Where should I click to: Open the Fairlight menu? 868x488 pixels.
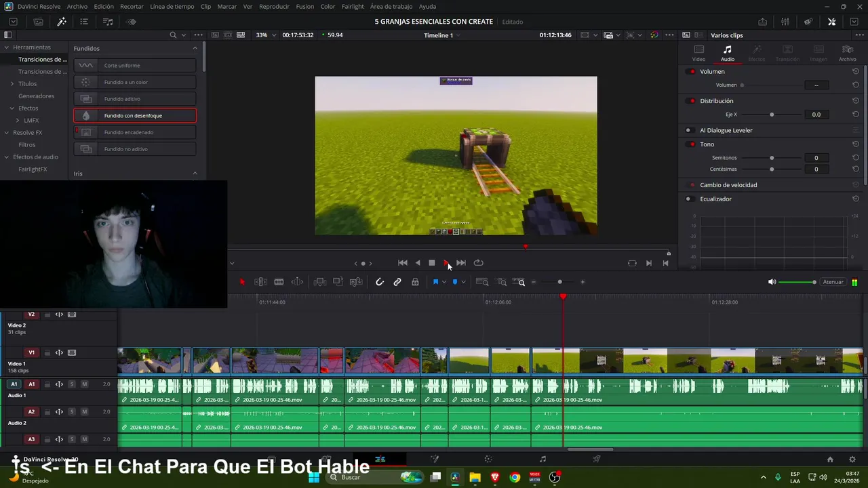[353, 6]
